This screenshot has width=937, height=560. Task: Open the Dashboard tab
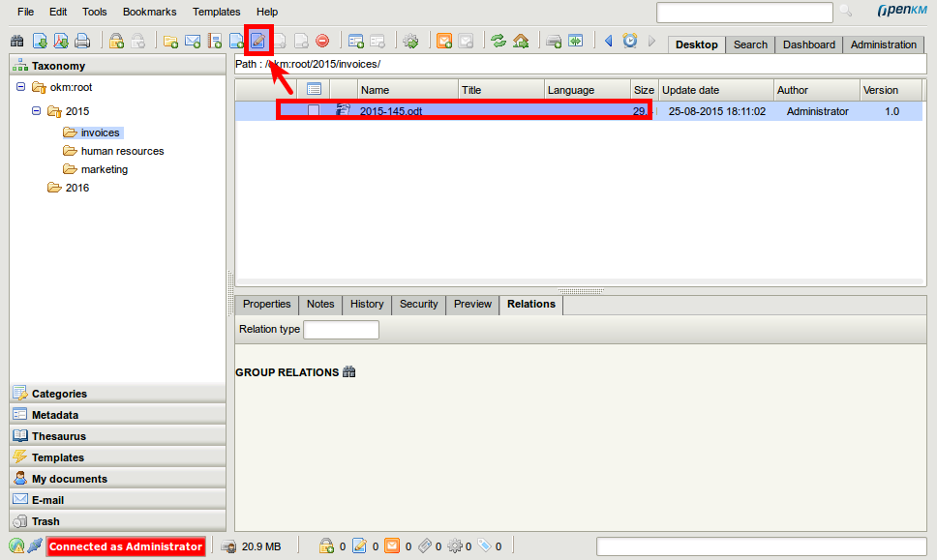click(x=808, y=44)
